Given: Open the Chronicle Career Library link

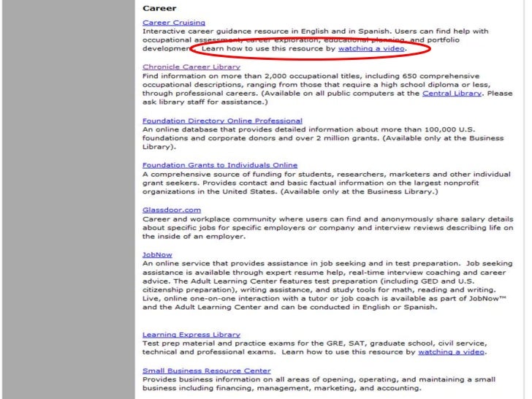Looking at the screenshot, I should pos(191,66).
